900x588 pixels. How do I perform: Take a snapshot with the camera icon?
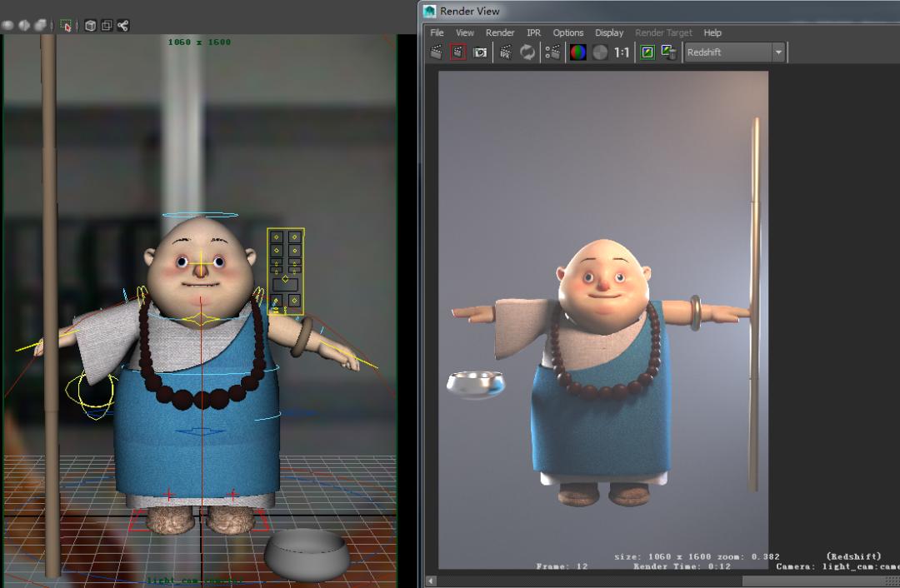(480, 52)
